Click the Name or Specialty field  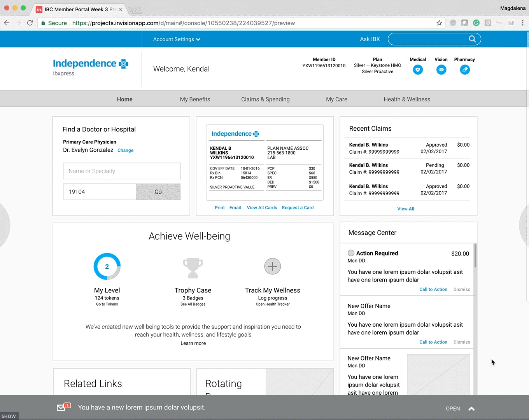[122, 171]
